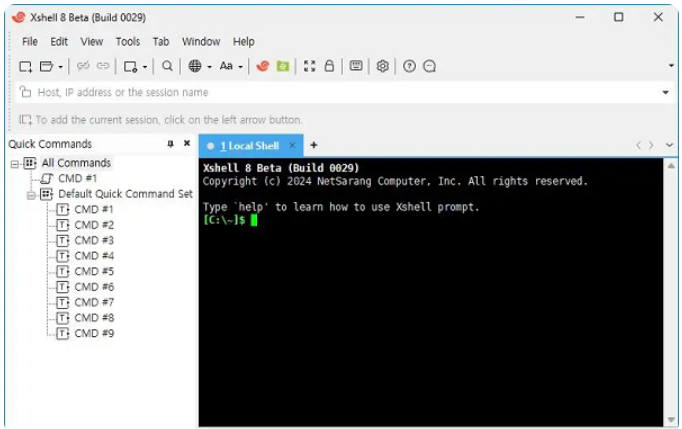
Task: Open the tab list dropdown chevron
Action: click(669, 145)
